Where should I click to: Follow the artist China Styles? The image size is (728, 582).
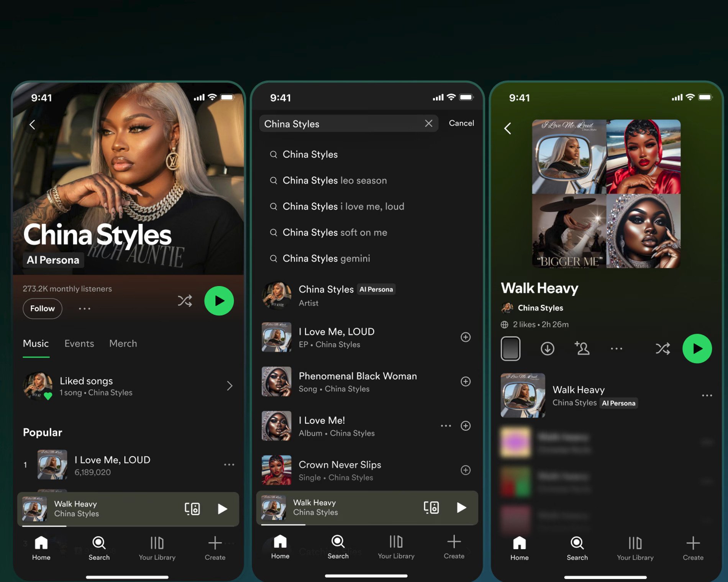tap(43, 309)
